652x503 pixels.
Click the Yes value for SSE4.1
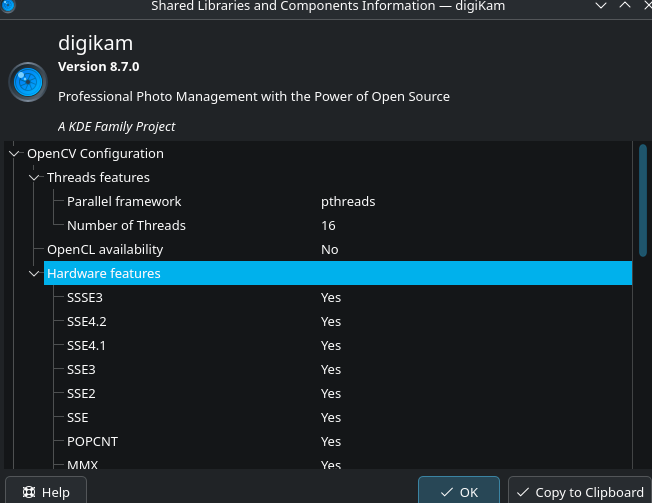pyautogui.click(x=331, y=346)
